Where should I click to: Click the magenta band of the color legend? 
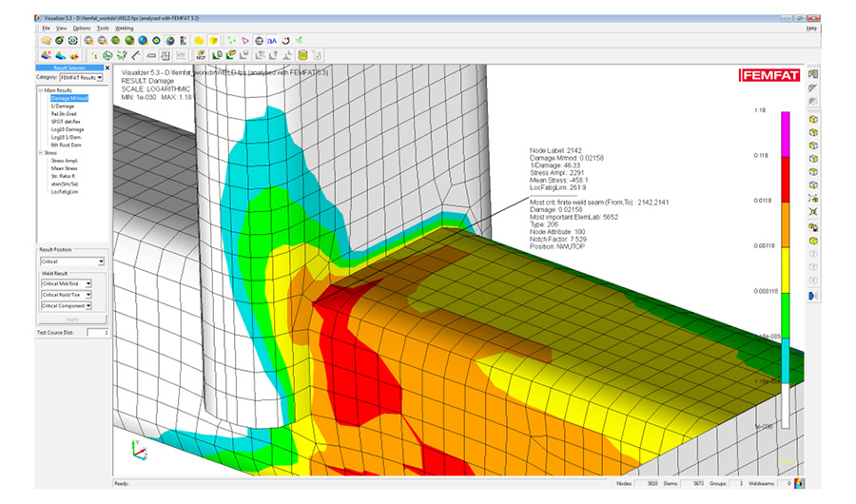pos(785,134)
